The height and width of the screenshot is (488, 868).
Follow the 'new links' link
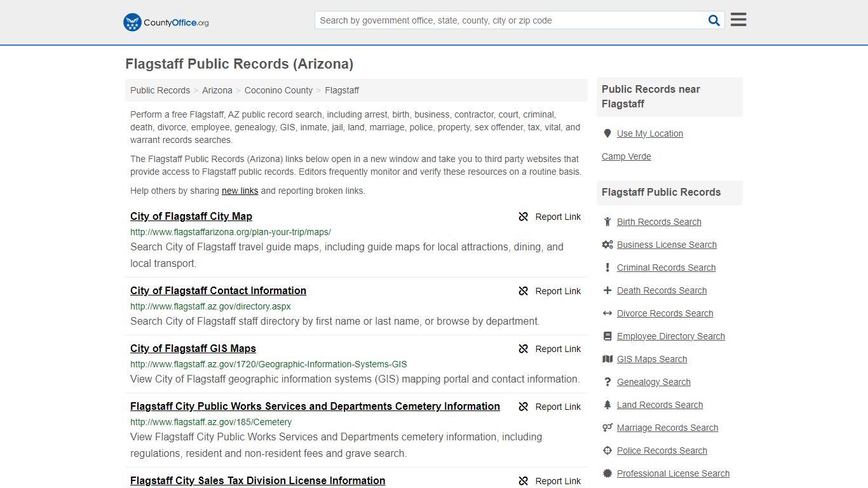(240, 191)
